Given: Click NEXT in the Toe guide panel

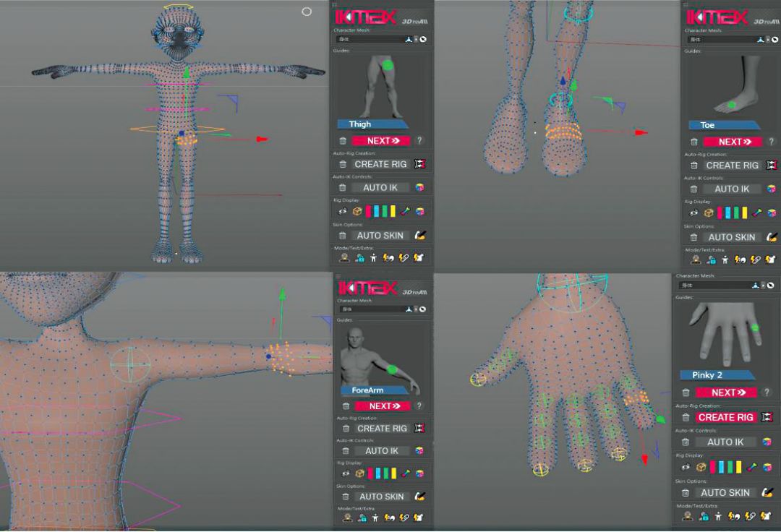Looking at the screenshot, I should coord(733,142).
